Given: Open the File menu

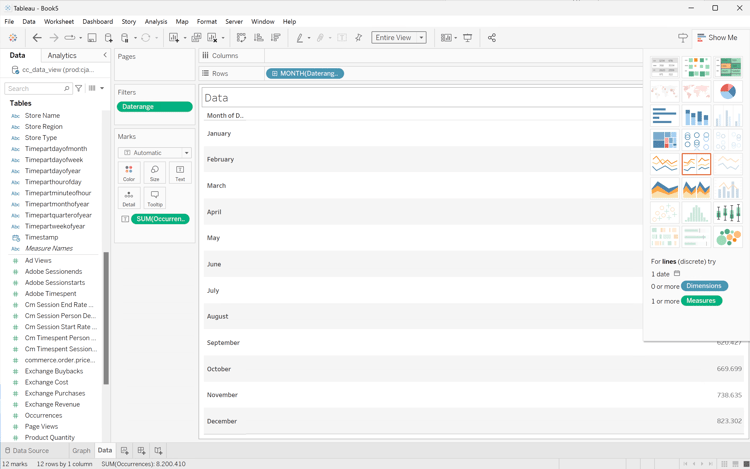Looking at the screenshot, I should click(x=9, y=22).
